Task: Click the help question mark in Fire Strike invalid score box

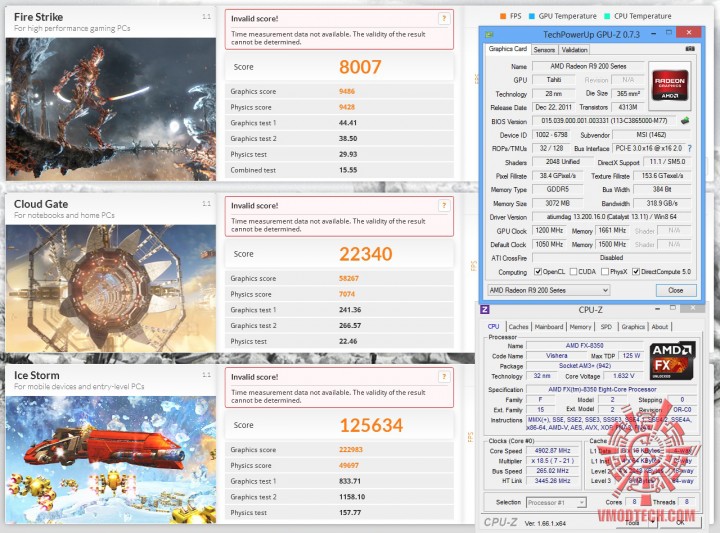Action: [444, 18]
